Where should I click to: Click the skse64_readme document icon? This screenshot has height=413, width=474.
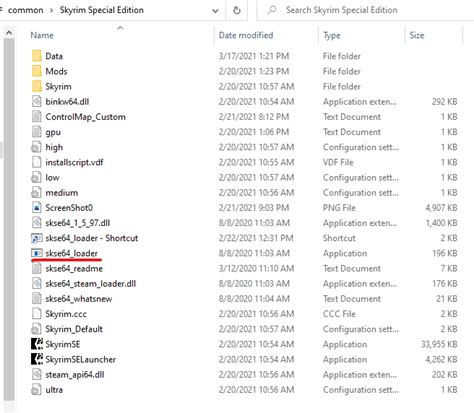pyautogui.click(x=36, y=268)
